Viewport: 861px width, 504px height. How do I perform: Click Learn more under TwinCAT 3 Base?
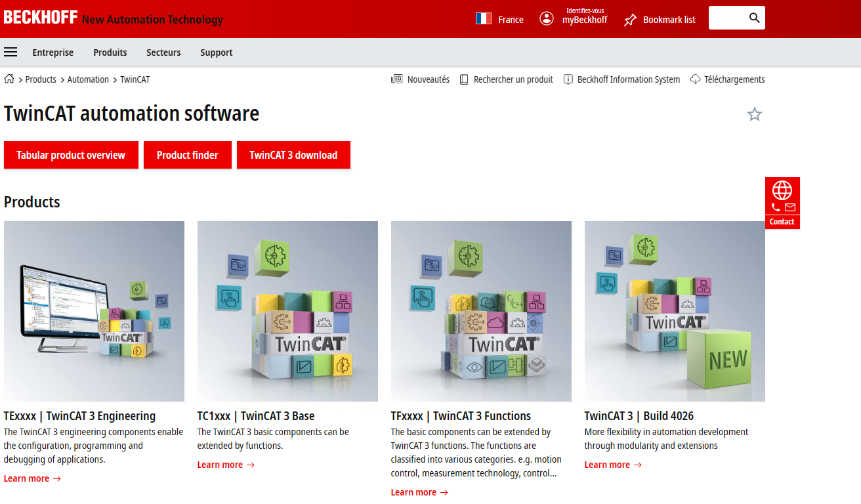(226, 465)
